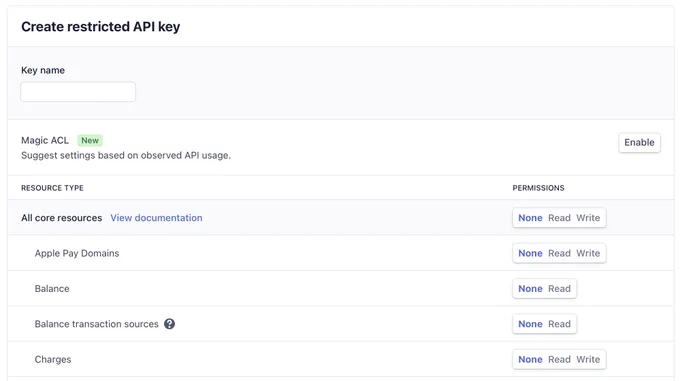Screen dimensions: 680x381
Task: Select None for Balance transaction sources
Action: click(530, 324)
